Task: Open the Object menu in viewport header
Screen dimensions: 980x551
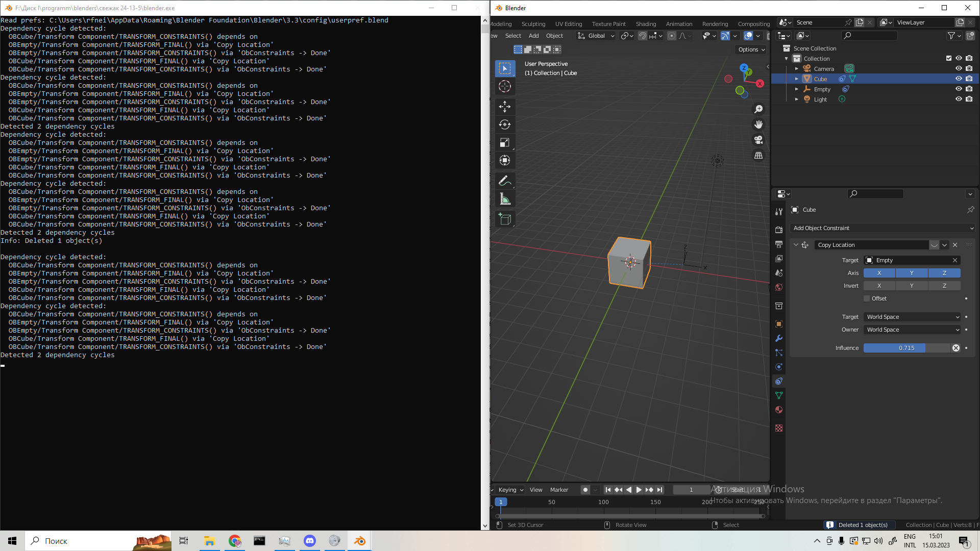Action: coord(554,36)
